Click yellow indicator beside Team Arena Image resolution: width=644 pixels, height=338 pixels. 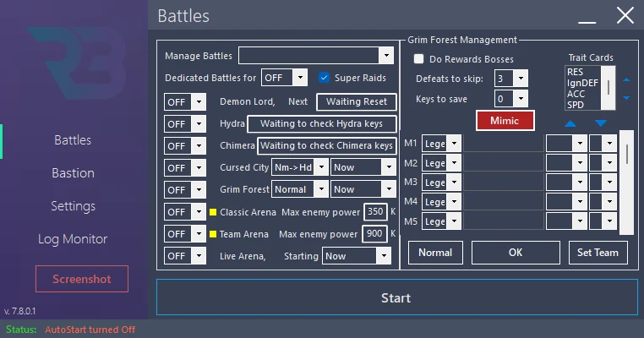click(213, 234)
